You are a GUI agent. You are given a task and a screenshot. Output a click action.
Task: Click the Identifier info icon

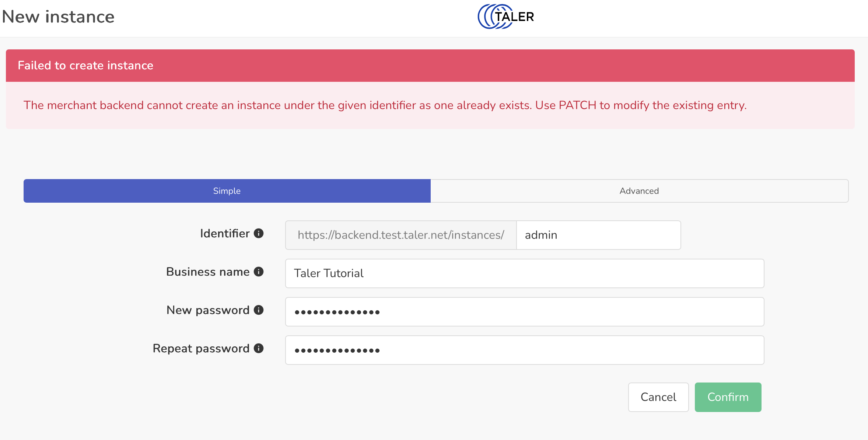coord(259,233)
